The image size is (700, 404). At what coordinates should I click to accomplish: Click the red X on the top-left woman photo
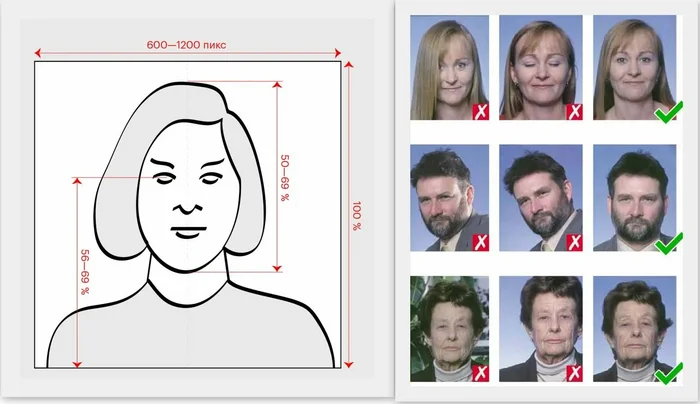[x=481, y=111]
